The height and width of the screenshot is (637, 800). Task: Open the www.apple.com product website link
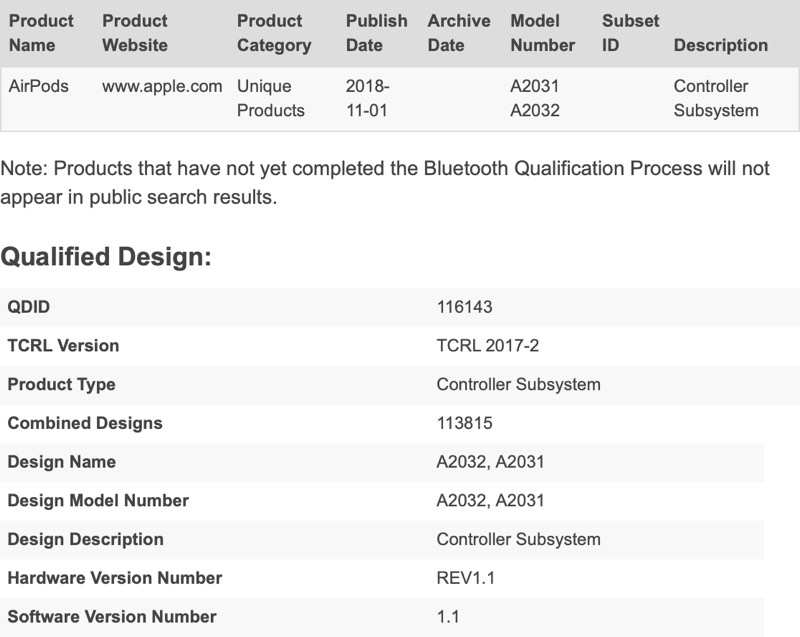[x=161, y=87]
